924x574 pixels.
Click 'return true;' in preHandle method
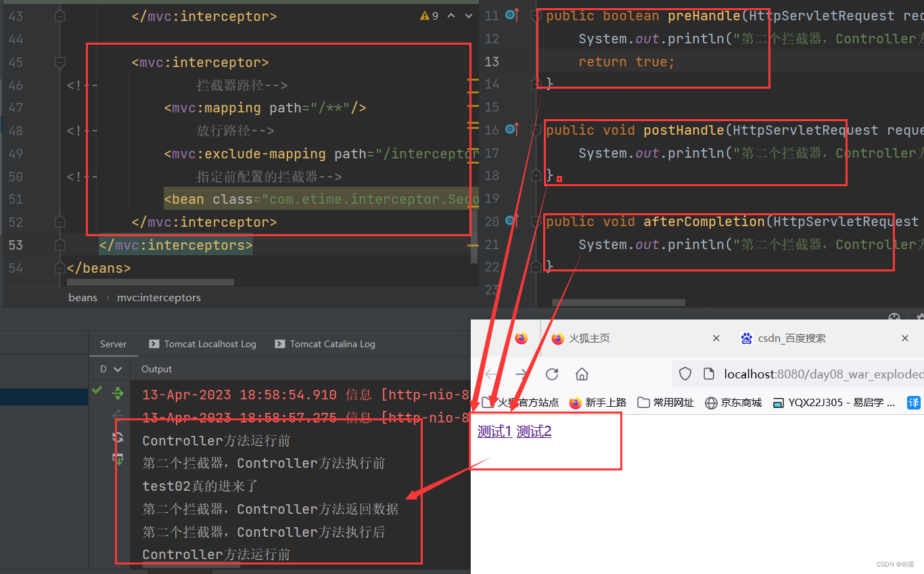(626, 62)
